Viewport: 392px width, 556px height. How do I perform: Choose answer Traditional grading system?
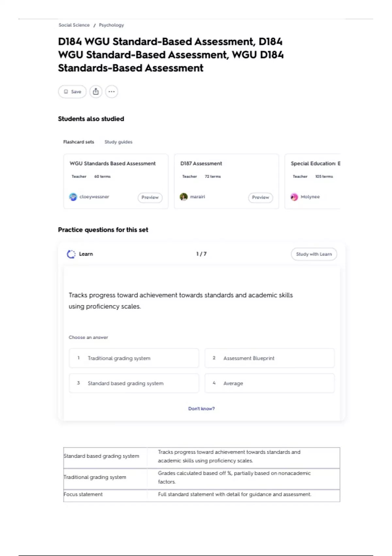[x=134, y=358]
